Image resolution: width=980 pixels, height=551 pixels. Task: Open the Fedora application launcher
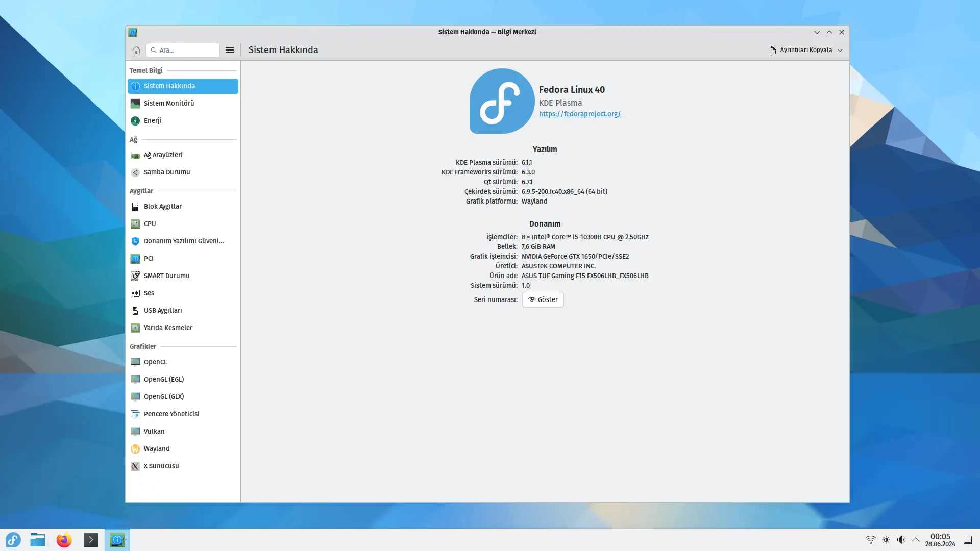[x=13, y=540]
